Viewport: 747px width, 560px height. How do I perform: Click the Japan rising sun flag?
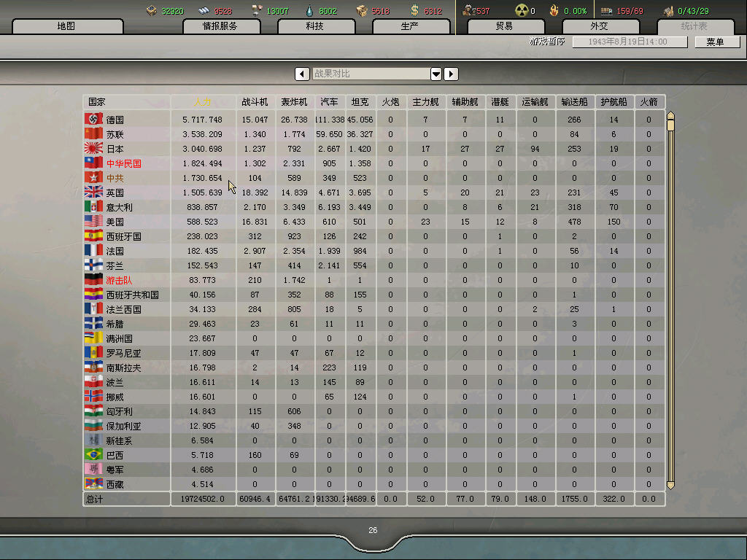coord(93,149)
